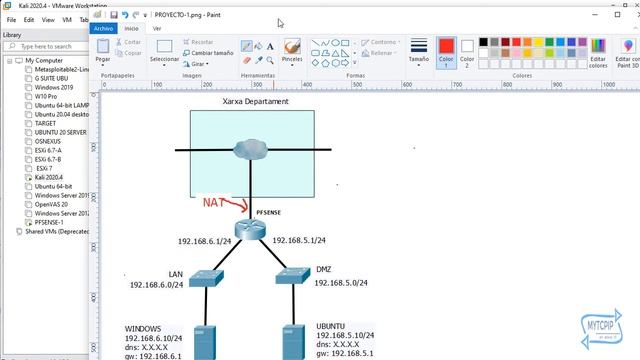Choose the Oval shape
The image size is (640, 360).
pos(335,42)
